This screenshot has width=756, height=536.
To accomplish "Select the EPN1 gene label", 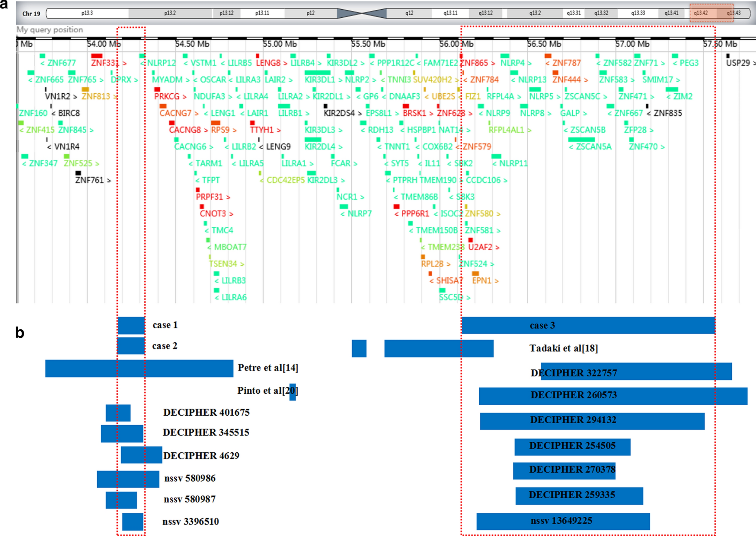I will point(482,280).
